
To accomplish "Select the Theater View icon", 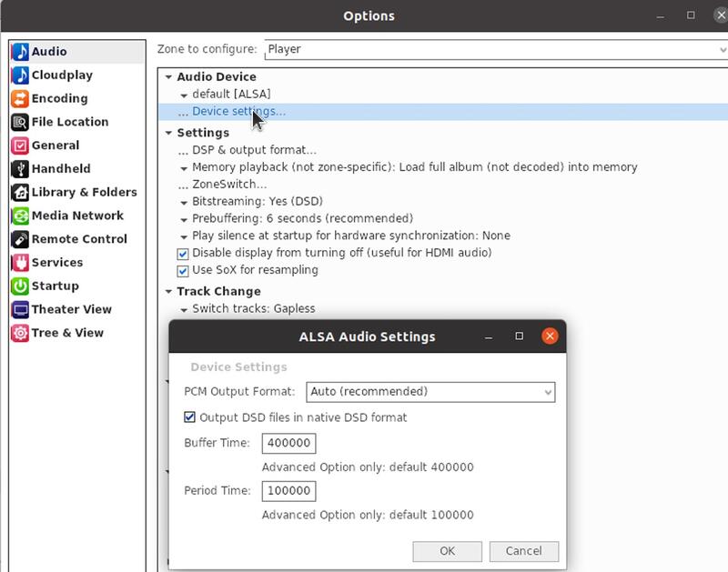I will pyautogui.click(x=20, y=310).
